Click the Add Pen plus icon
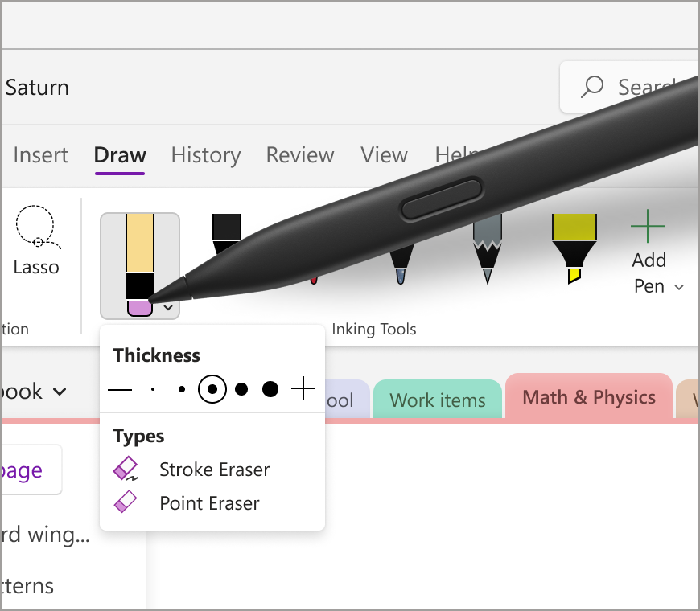 coord(649,227)
